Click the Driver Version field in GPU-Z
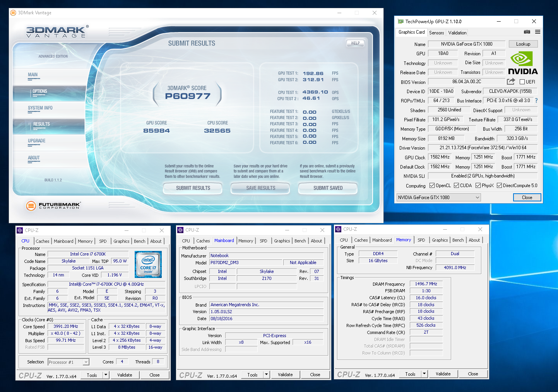The height and width of the screenshot is (392, 558). click(483, 148)
